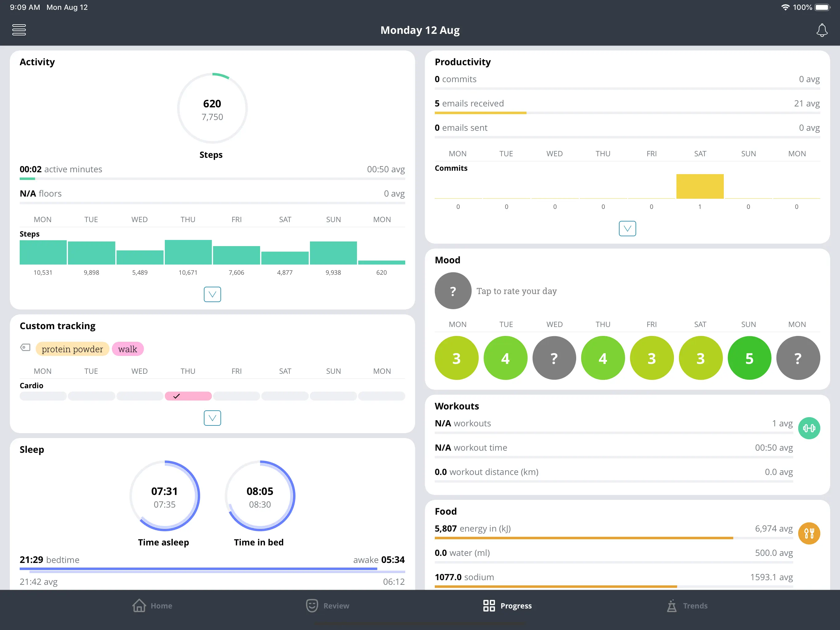Switch to the Home tab
This screenshot has width=840, height=630.
click(x=152, y=606)
